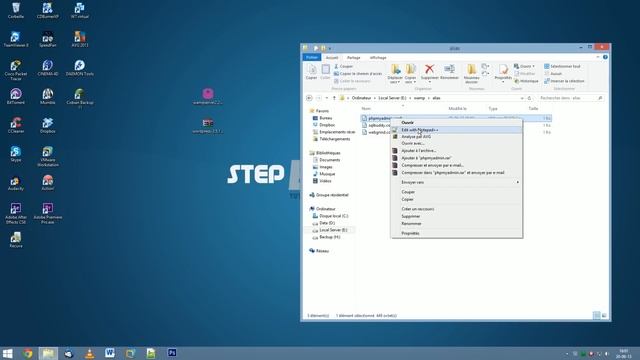The image size is (640, 360).
Task: Open Explorer help question-mark icon
Action: pyautogui.click(x=605, y=57)
